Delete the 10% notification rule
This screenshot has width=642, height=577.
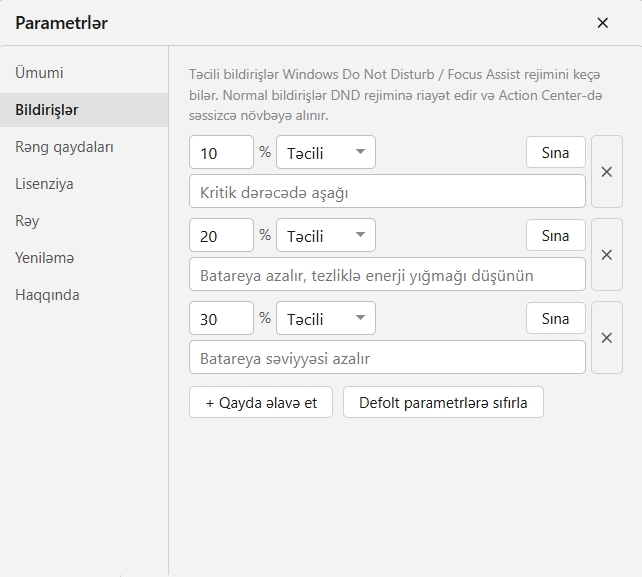[x=607, y=172]
